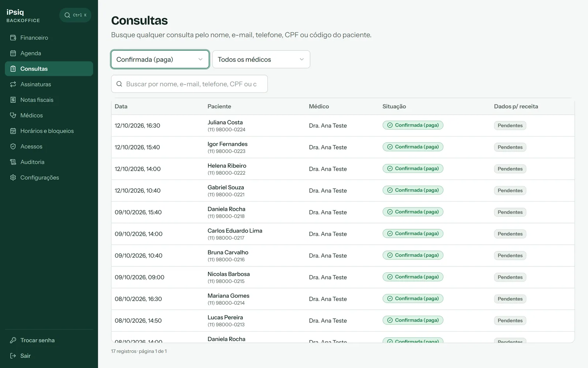Click the Ctrl K search magnifier icon
The image size is (588, 368).
pos(67,15)
